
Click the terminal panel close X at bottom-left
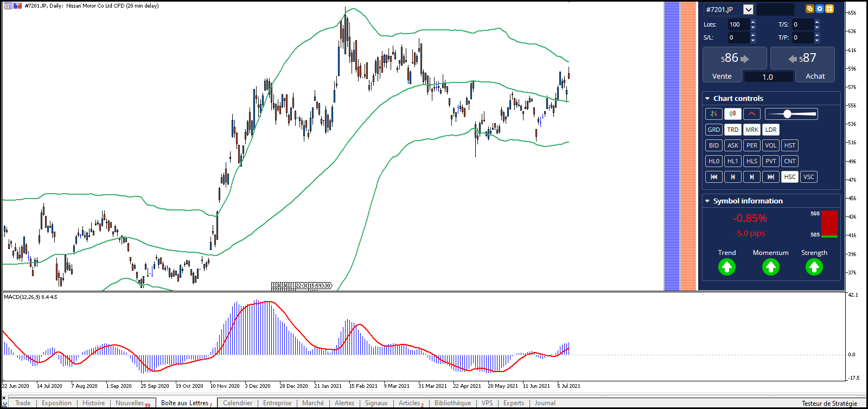coord(4,399)
